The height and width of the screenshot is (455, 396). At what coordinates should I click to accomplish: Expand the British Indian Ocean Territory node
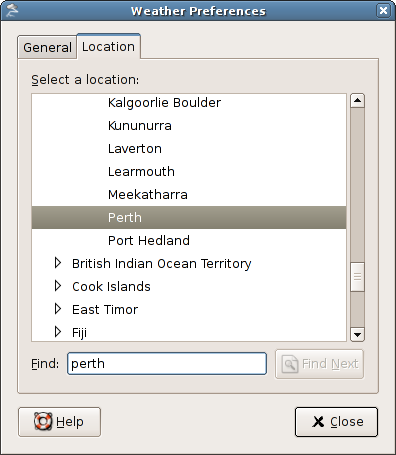58,263
